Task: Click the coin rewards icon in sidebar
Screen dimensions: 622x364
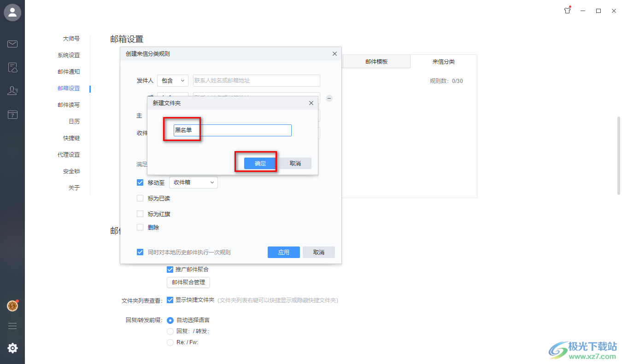Action: [12, 305]
